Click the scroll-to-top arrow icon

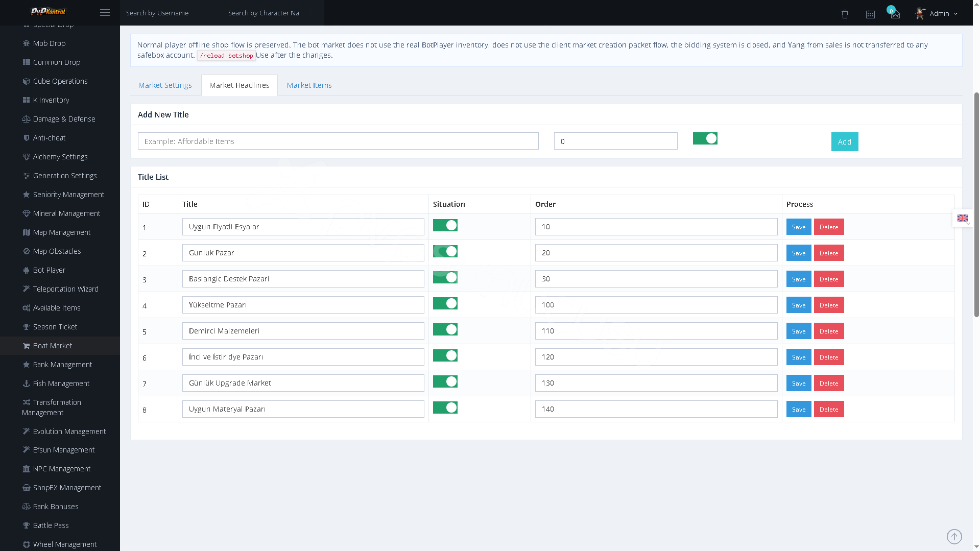click(954, 536)
